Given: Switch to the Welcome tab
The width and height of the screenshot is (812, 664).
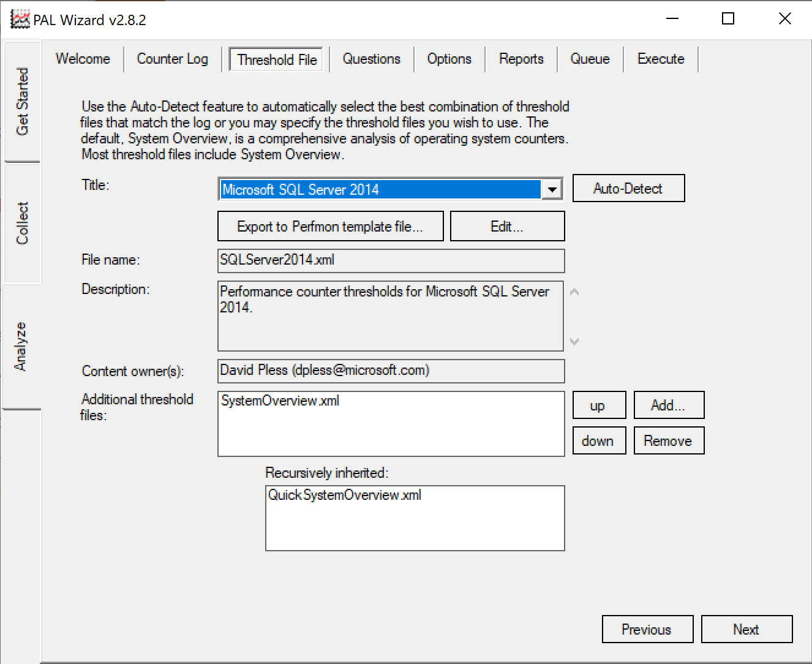Looking at the screenshot, I should [x=83, y=59].
